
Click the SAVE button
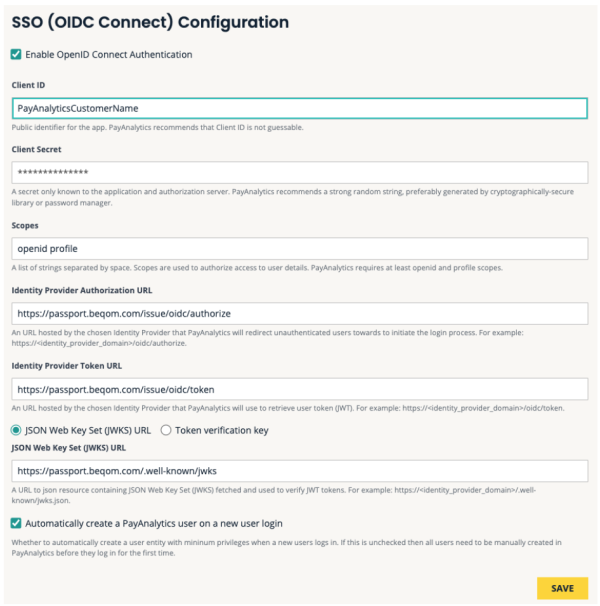tap(561, 588)
